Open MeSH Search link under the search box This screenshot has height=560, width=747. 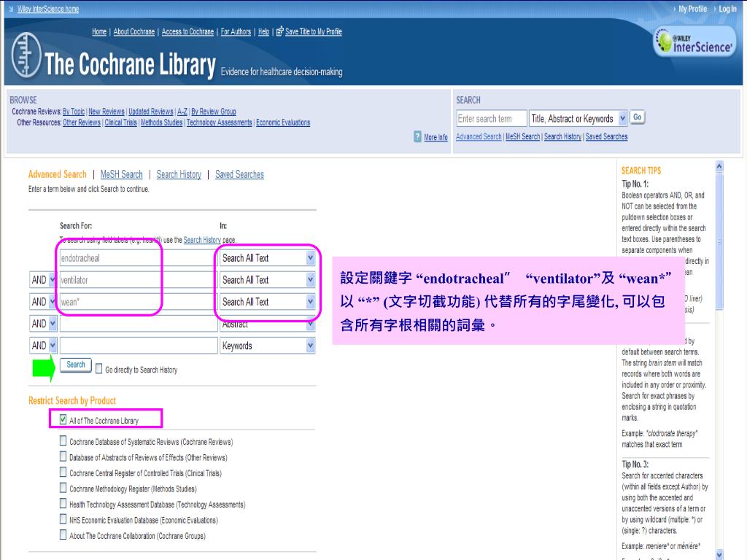click(x=522, y=136)
